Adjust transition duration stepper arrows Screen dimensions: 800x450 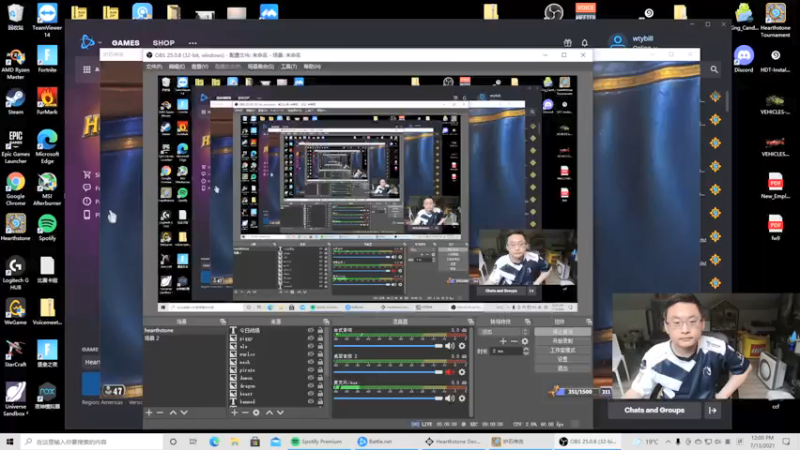526,351
